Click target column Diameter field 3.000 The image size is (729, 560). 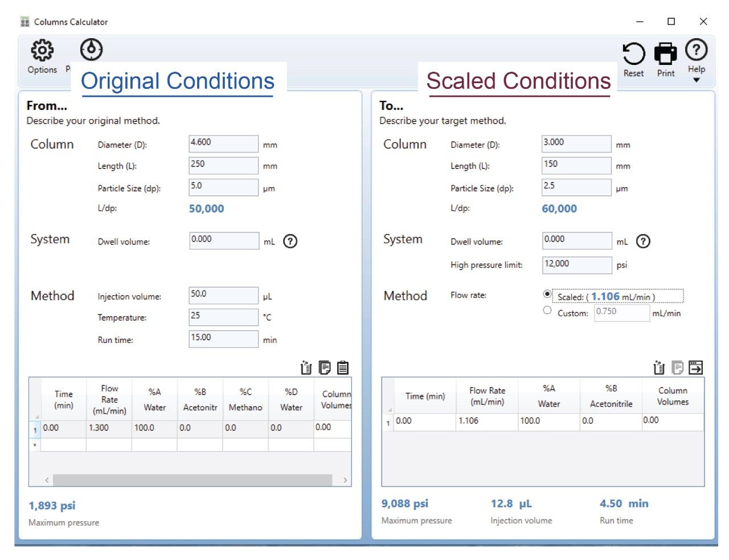[577, 144]
